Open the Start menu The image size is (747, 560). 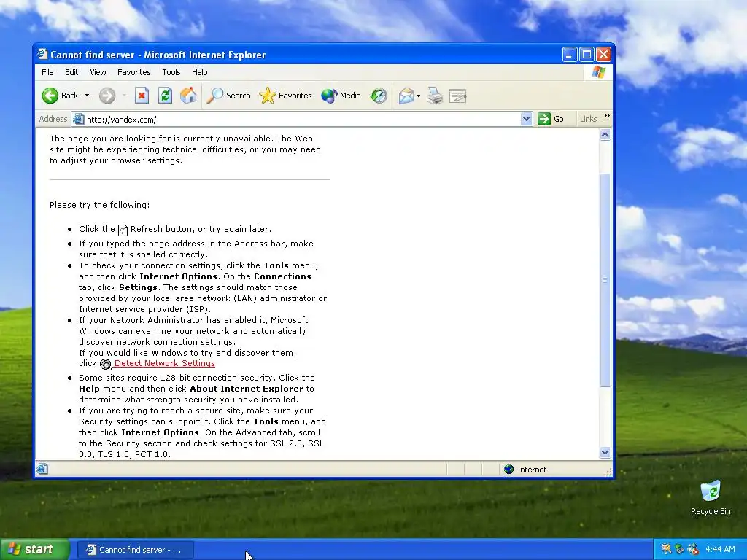click(34, 550)
